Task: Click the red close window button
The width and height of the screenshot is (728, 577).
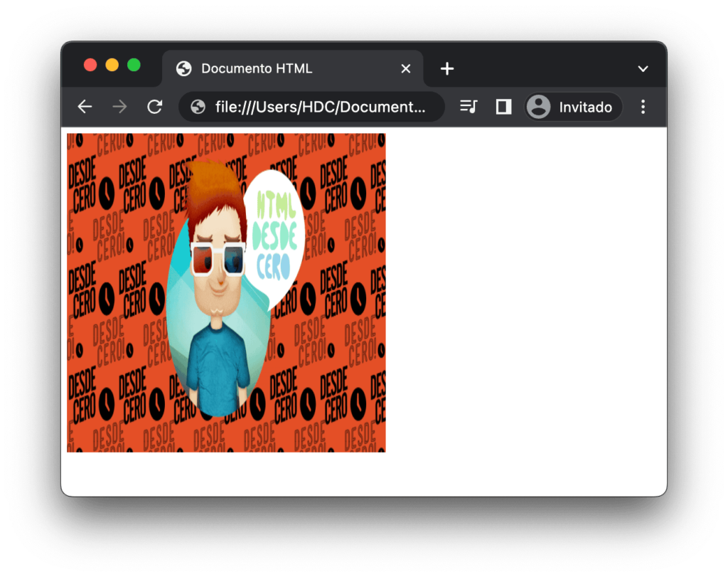Action: click(x=90, y=65)
